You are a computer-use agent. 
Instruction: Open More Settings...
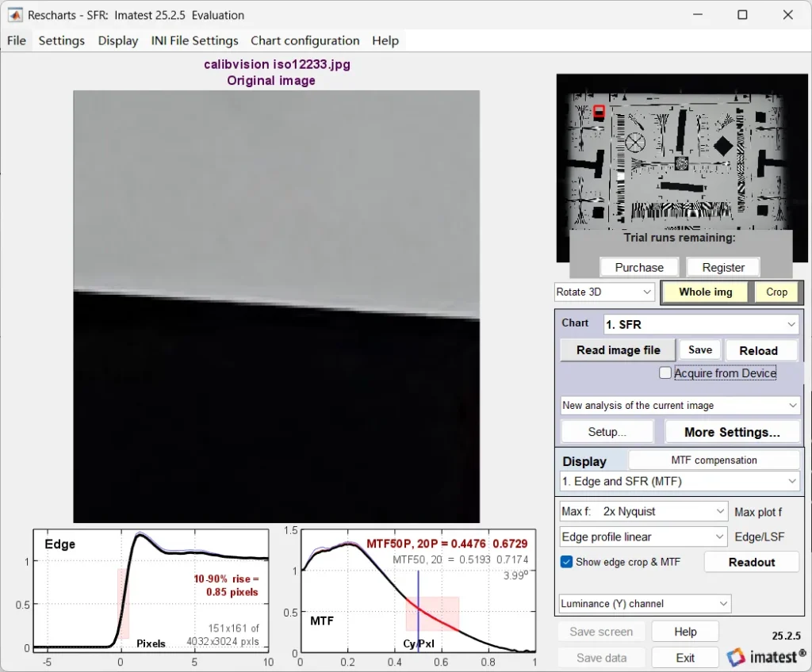pyautogui.click(x=732, y=432)
